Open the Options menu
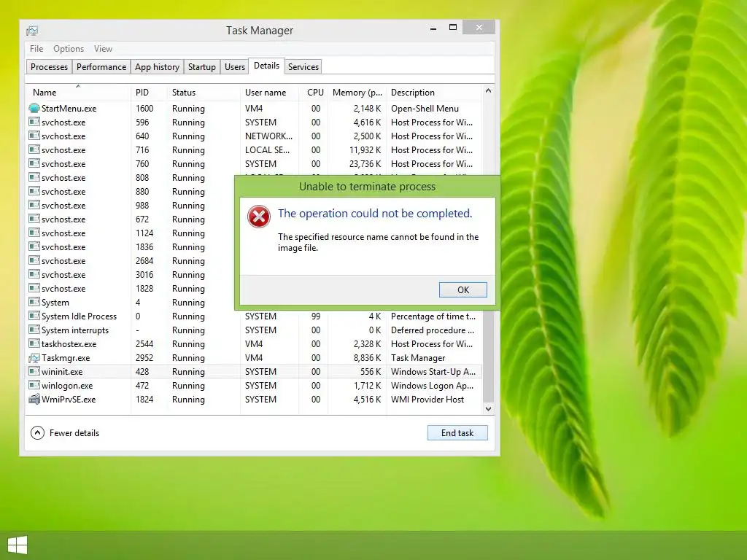 click(68, 49)
